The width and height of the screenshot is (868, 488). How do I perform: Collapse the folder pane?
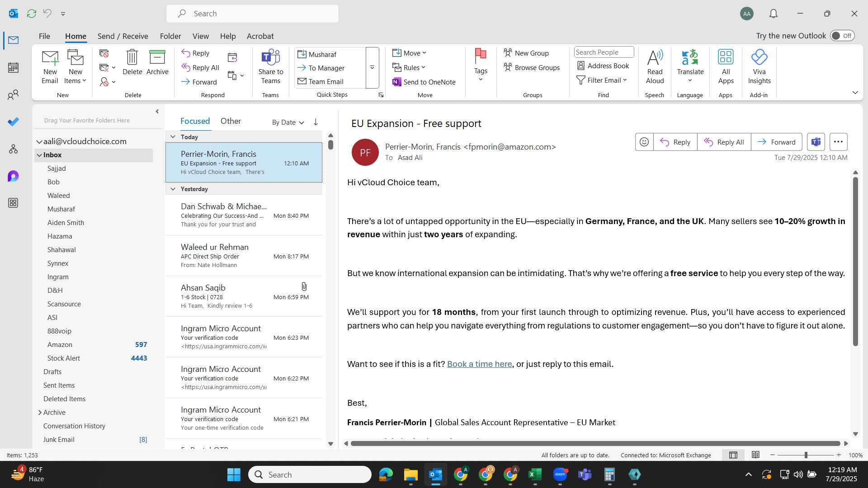(157, 111)
